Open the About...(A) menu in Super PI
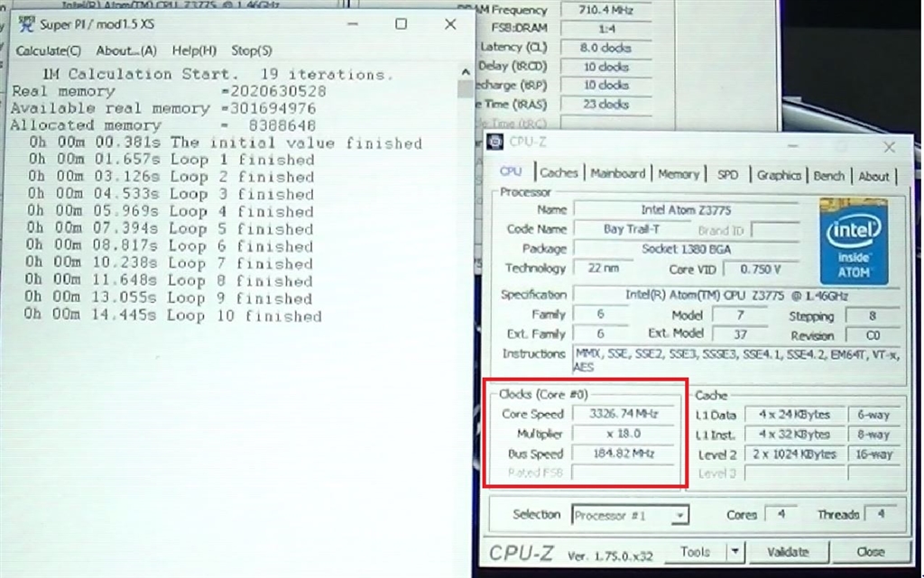 [x=126, y=51]
